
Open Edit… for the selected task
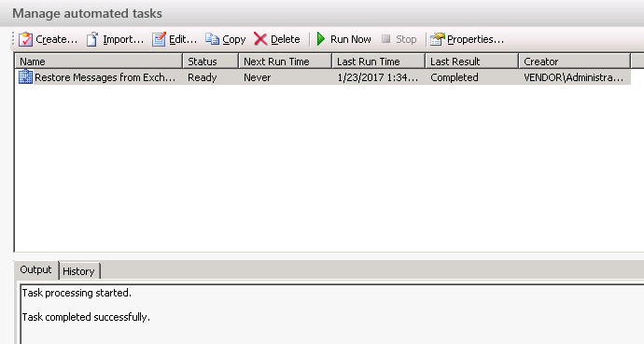183,39
